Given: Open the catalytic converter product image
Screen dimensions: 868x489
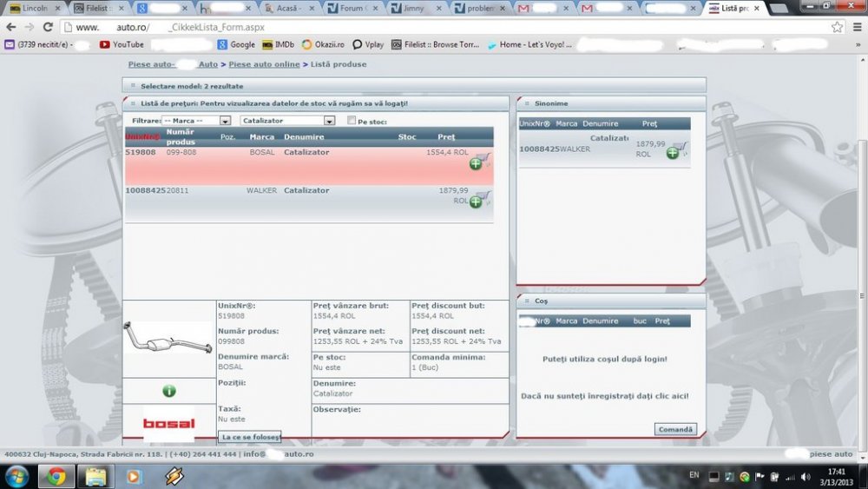Looking at the screenshot, I should click(x=168, y=338).
